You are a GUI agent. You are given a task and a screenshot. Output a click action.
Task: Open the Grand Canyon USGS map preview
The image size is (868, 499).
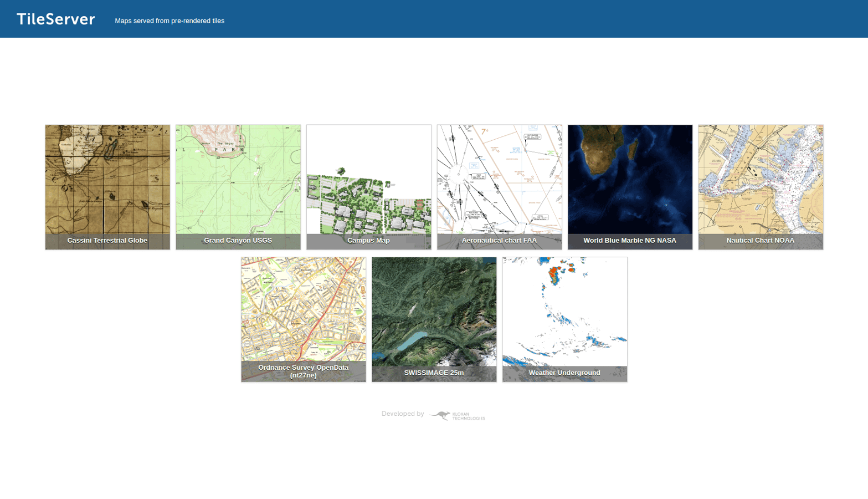(238, 177)
